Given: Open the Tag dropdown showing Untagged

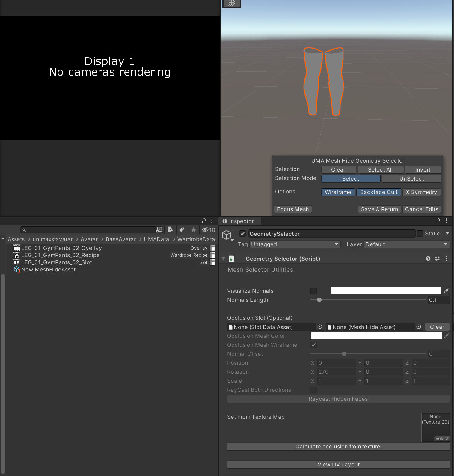Looking at the screenshot, I should click(x=295, y=244).
